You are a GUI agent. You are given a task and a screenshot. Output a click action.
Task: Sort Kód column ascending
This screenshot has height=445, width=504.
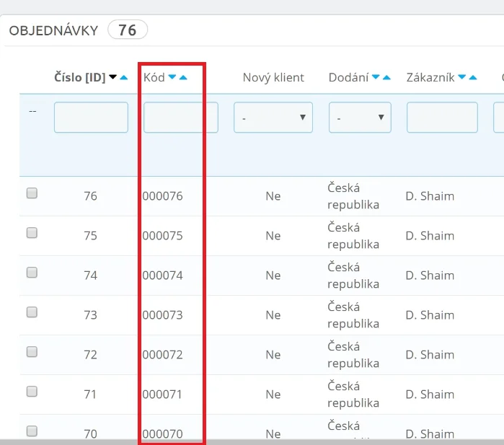point(183,78)
